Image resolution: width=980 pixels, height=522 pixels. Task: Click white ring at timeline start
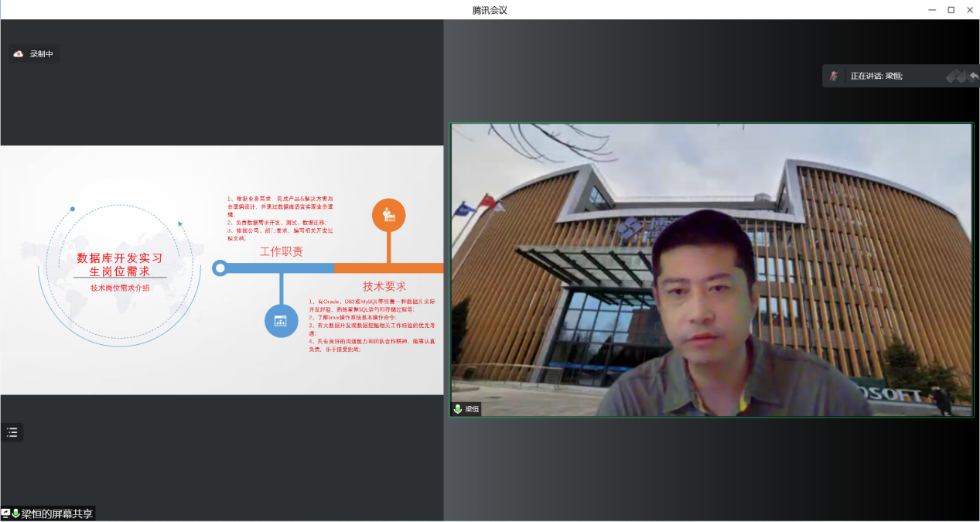tap(220, 268)
